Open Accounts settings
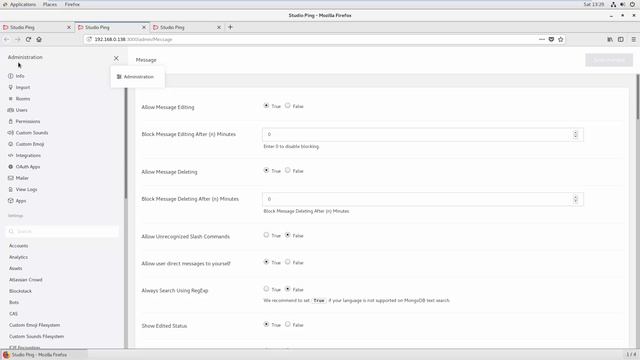The height and width of the screenshot is (360, 640). point(18,246)
